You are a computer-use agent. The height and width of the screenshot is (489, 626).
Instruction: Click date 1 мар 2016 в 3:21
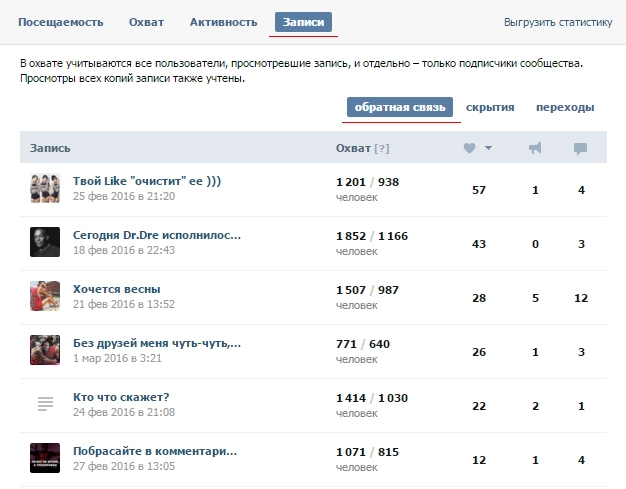117,358
